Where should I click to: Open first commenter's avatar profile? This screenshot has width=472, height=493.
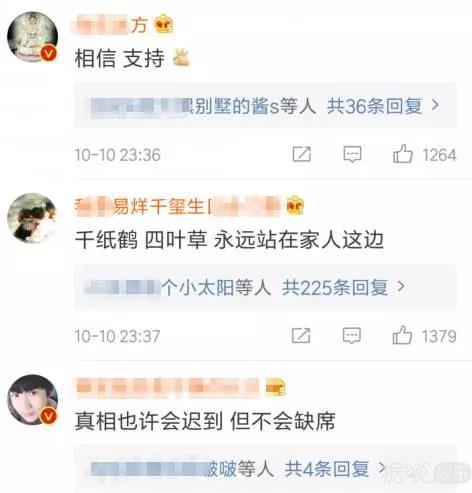(33, 37)
